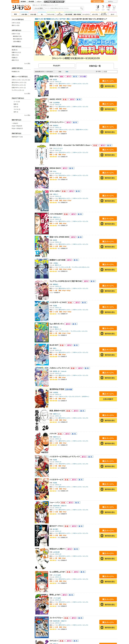Viewport: 129px width, 644px height.
Task: Click the search magnifier icon
Action: [x=81, y=8]
